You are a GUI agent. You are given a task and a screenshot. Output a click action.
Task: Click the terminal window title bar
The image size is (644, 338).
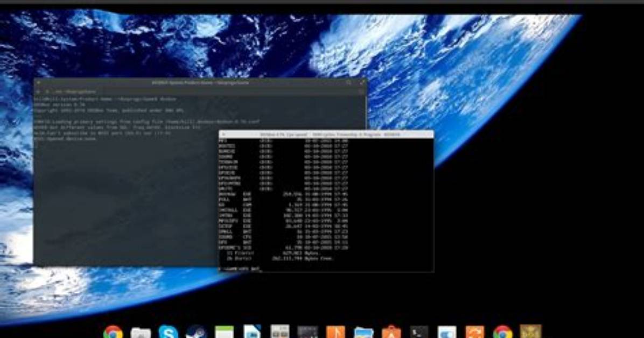pyautogui.click(x=200, y=82)
